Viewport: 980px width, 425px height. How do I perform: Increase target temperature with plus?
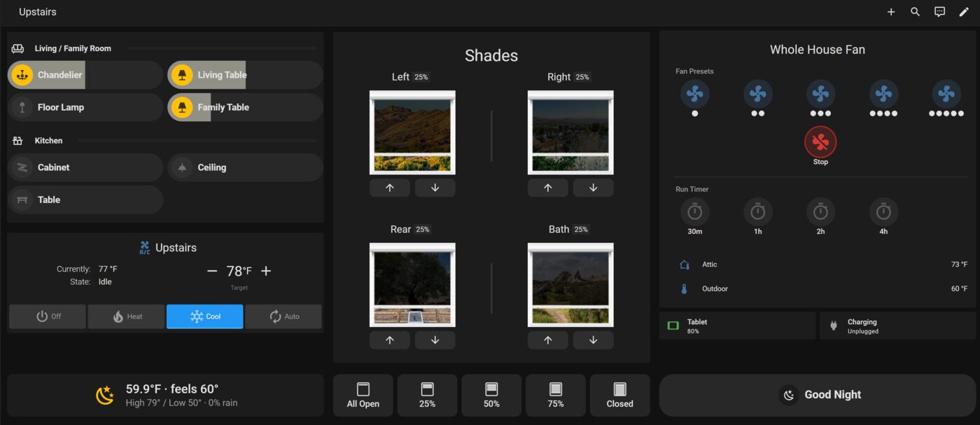[266, 271]
